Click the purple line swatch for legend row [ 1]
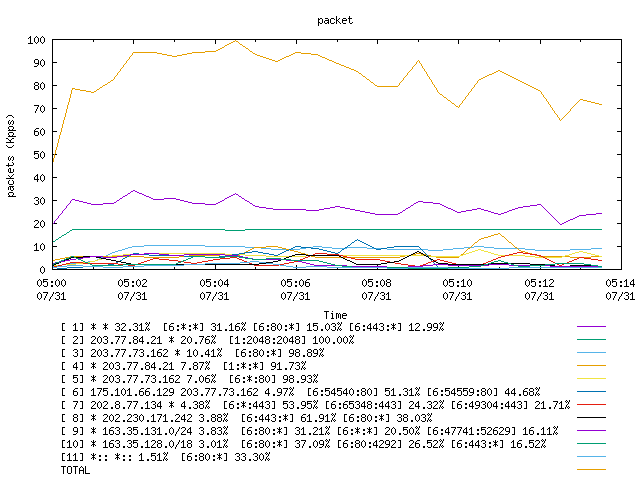Viewport: 640px width, 480px height. pyautogui.click(x=591, y=327)
